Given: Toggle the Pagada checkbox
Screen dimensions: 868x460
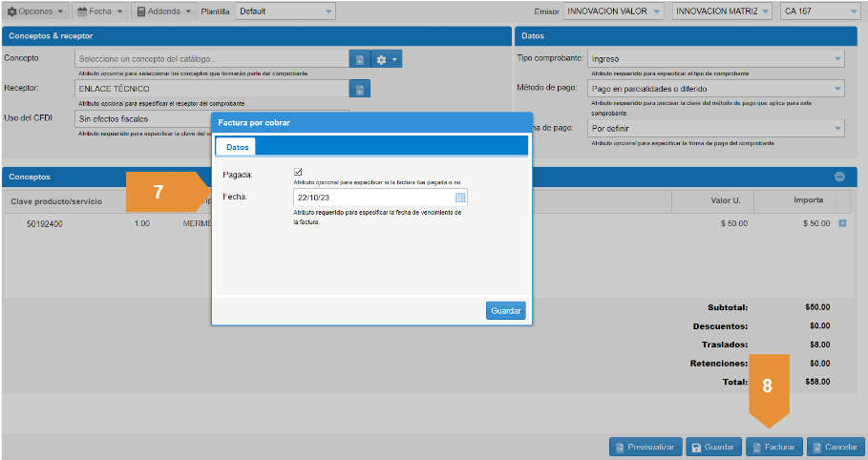Looking at the screenshot, I should click(x=298, y=172).
